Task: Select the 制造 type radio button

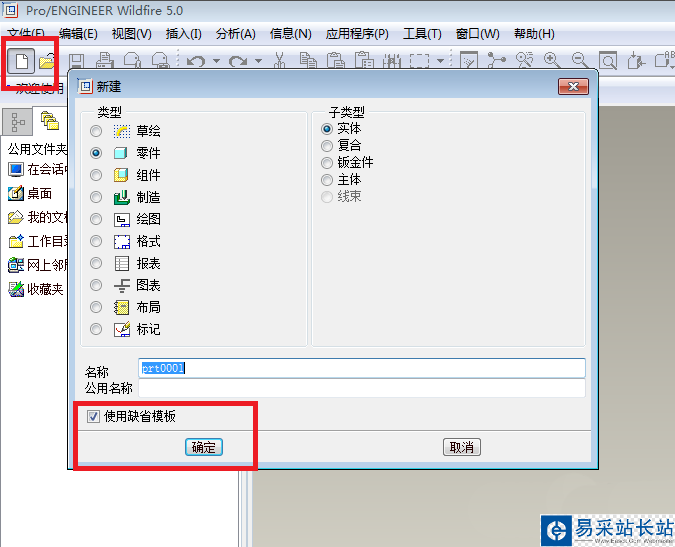Action: click(96, 197)
